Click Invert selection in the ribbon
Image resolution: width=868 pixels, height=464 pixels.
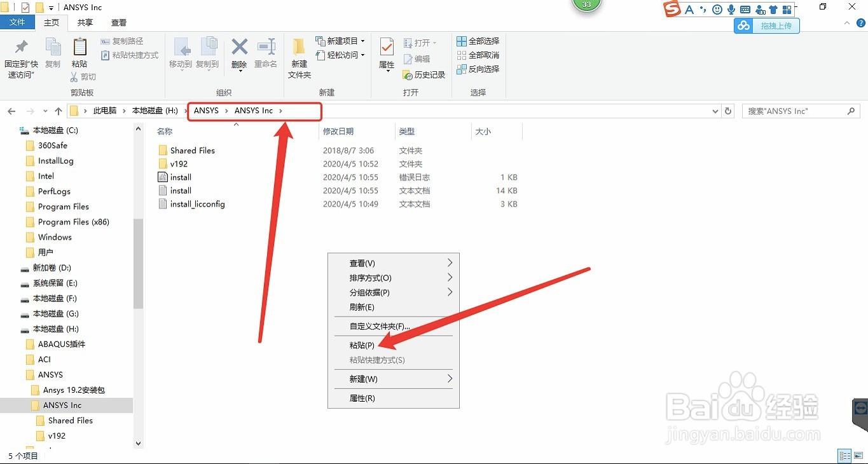point(478,69)
